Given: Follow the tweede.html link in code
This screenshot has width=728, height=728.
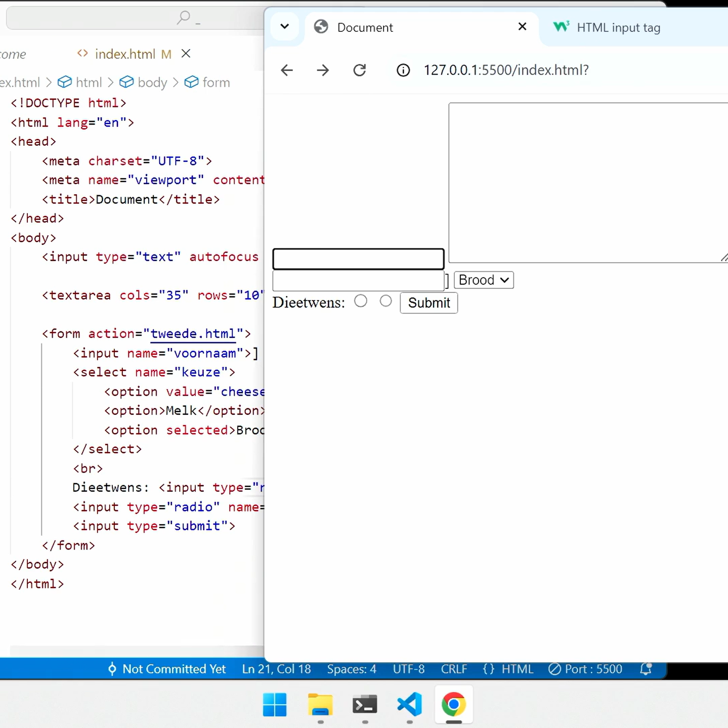Looking at the screenshot, I should pos(193,334).
